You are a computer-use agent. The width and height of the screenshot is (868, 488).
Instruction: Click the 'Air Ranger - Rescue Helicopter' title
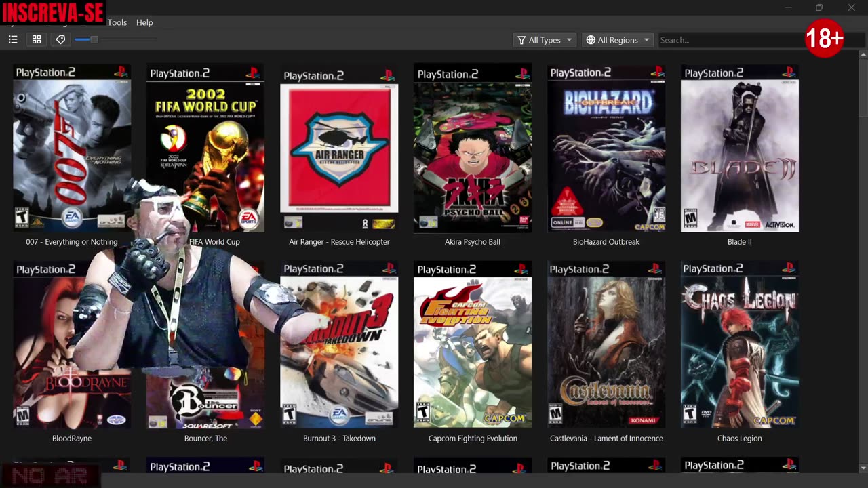tap(339, 242)
